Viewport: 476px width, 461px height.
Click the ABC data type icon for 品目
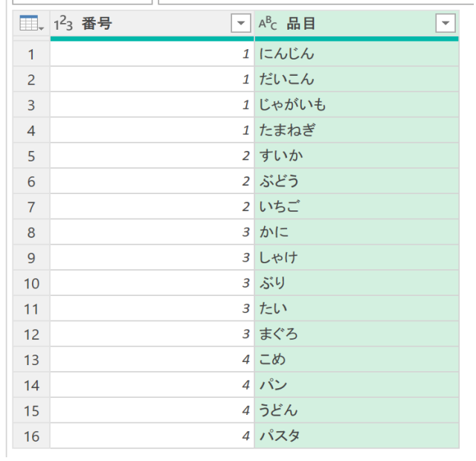(268, 24)
